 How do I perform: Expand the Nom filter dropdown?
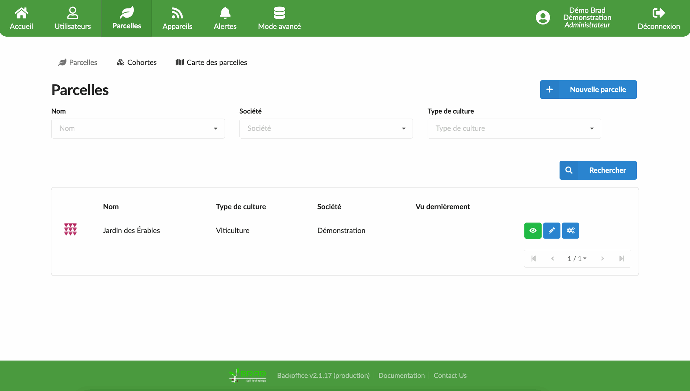point(138,128)
